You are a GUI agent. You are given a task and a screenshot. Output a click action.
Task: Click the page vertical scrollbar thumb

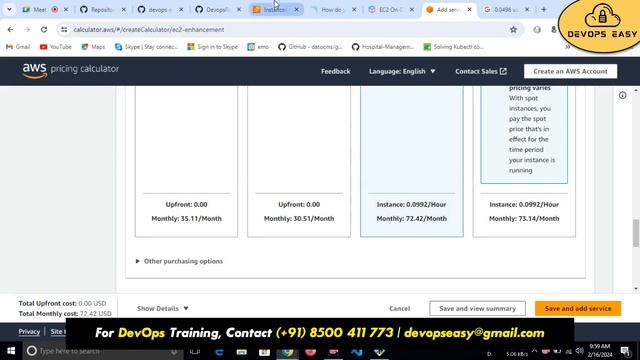(x=636, y=233)
